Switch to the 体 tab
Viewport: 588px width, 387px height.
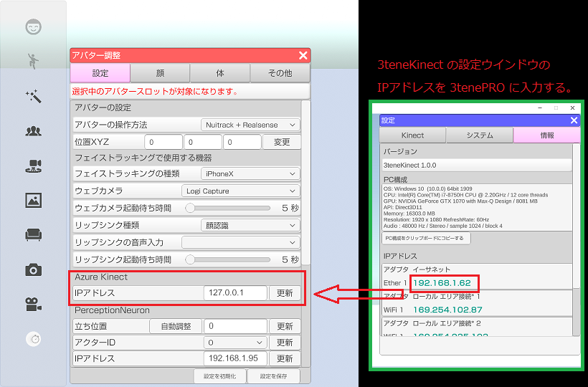tap(220, 73)
